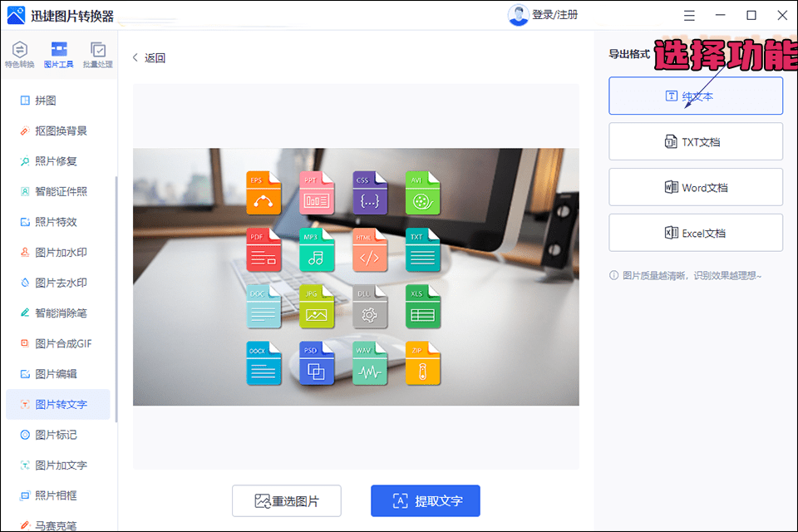Image resolution: width=798 pixels, height=532 pixels.
Task: Choose 照片修复 from the tool list
Action: click(57, 161)
